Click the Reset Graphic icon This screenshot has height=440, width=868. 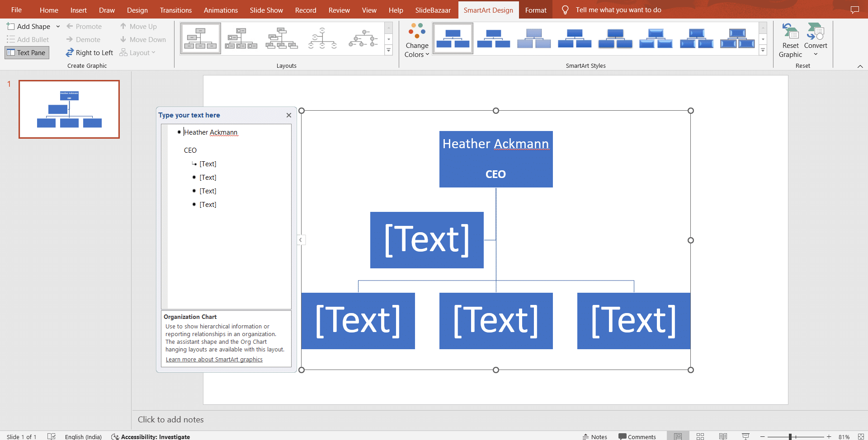tap(789, 39)
